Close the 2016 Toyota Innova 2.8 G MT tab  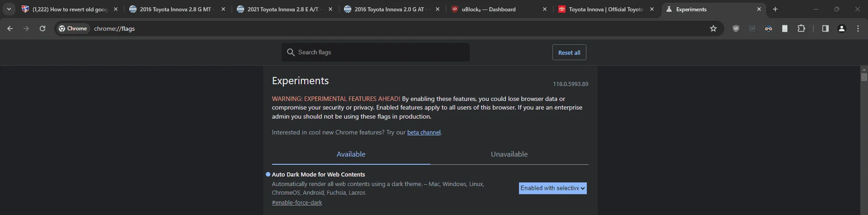coord(223,9)
